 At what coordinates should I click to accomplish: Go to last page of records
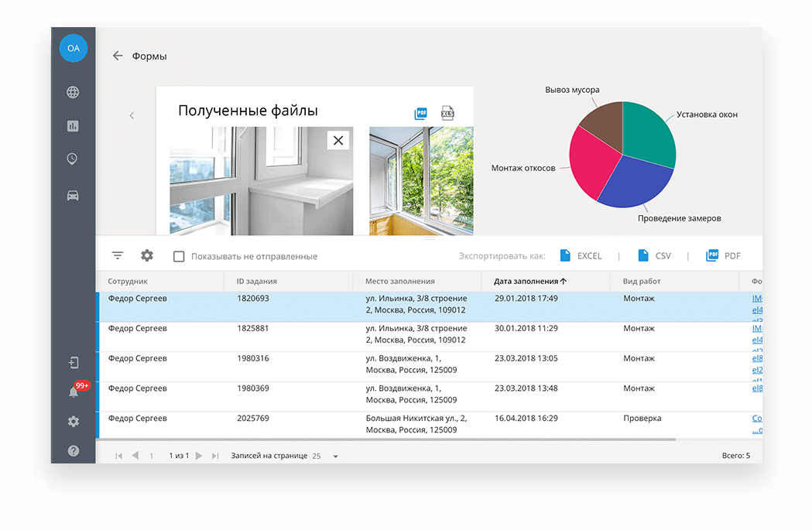tap(215, 456)
